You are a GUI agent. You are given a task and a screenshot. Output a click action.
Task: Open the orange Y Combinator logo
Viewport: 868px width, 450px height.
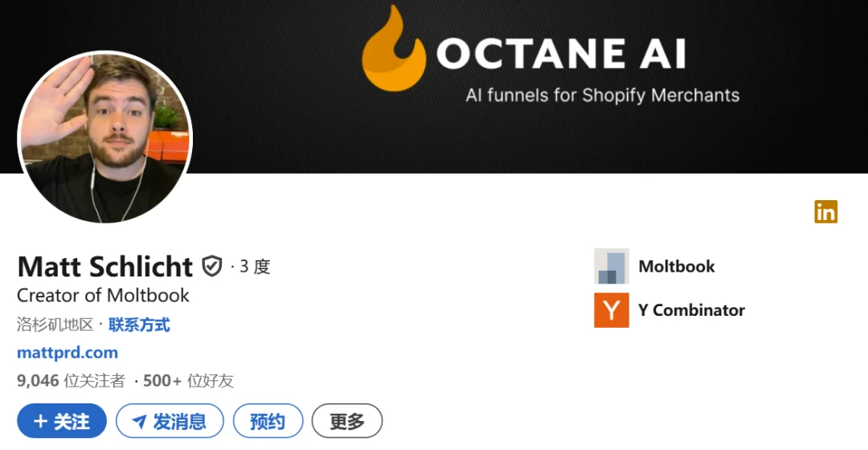tap(612, 310)
